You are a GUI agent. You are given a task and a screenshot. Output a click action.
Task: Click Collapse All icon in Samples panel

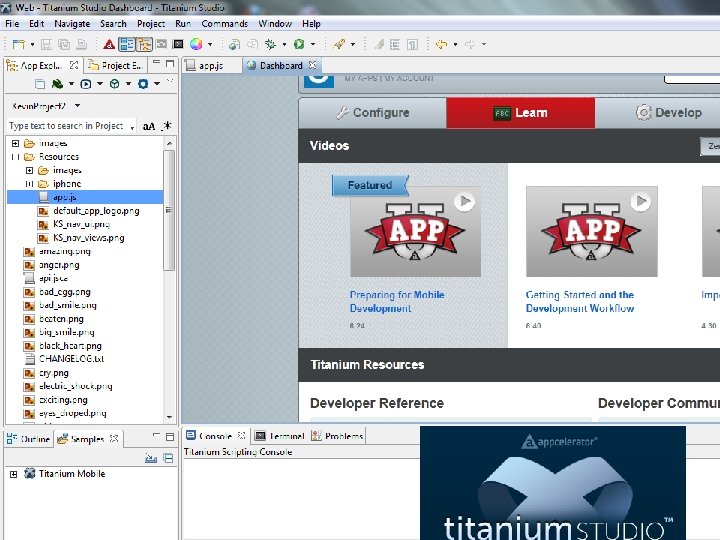point(169,458)
